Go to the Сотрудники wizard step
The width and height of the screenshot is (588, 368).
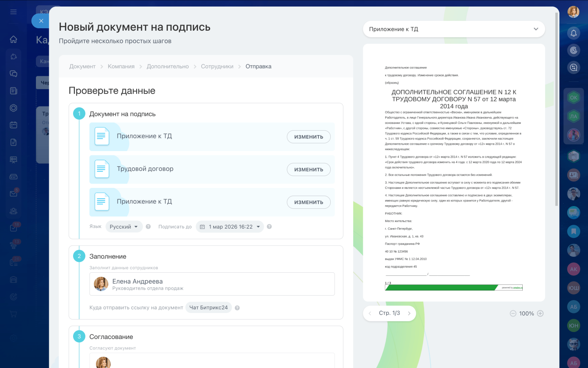pyautogui.click(x=216, y=66)
